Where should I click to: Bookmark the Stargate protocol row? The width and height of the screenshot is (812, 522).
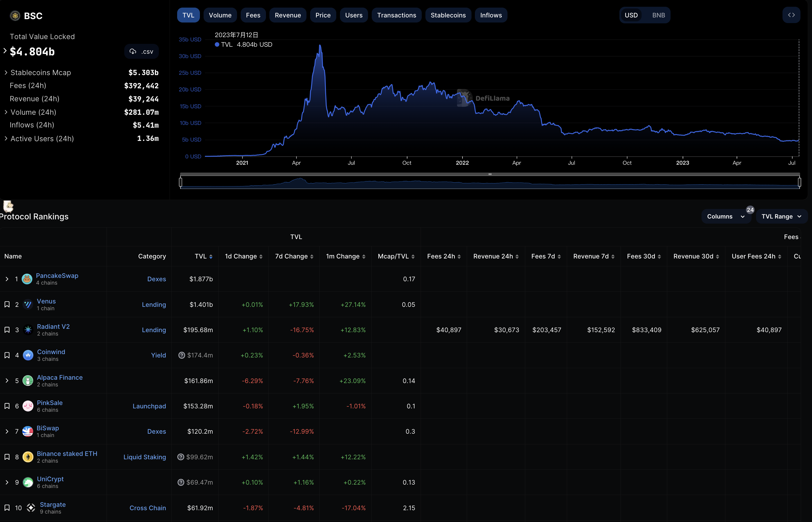(x=7, y=507)
